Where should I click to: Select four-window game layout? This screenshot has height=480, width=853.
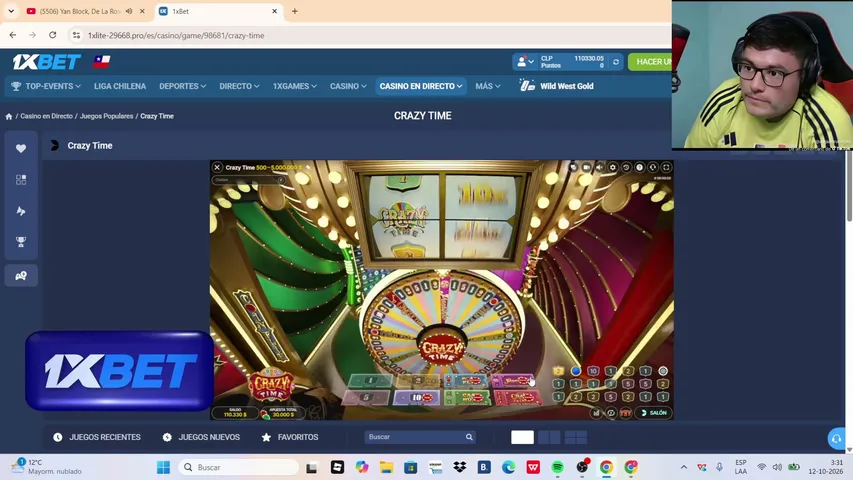(576, 437)
